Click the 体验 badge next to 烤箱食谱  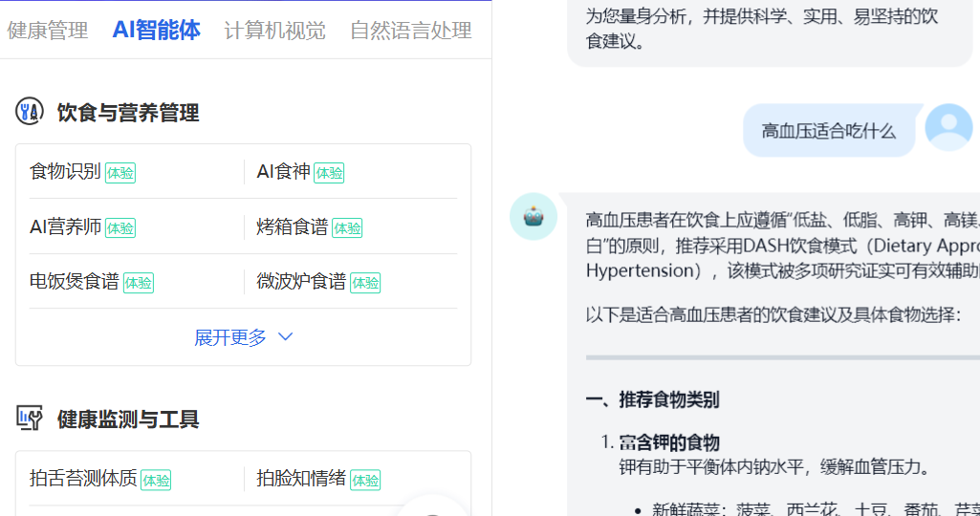pos(347,228)
